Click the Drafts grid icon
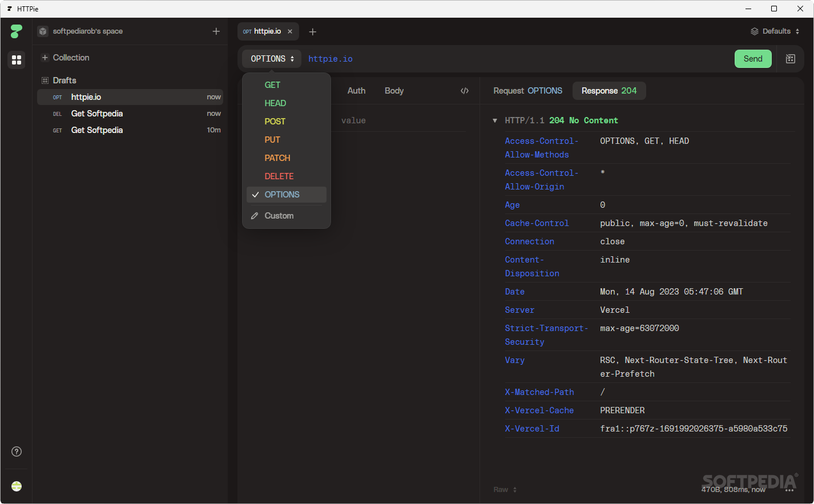Viewport: 814px width, 504px height. click(x=45, y=80)
